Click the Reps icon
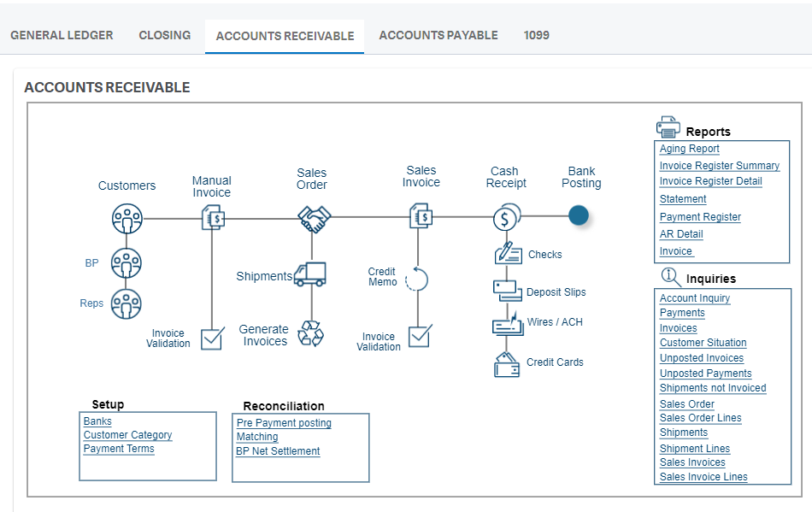The width and height of the screenshot is (812, 512). [127, 303]
